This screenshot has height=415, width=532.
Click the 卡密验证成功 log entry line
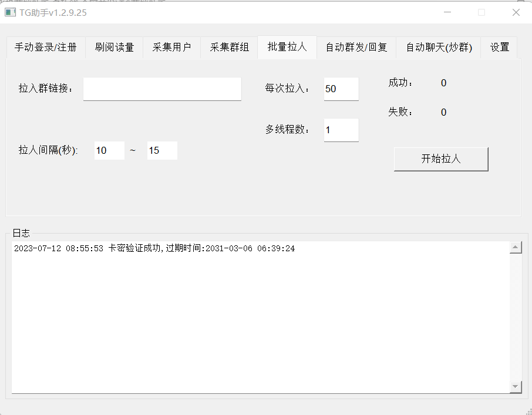154,249
